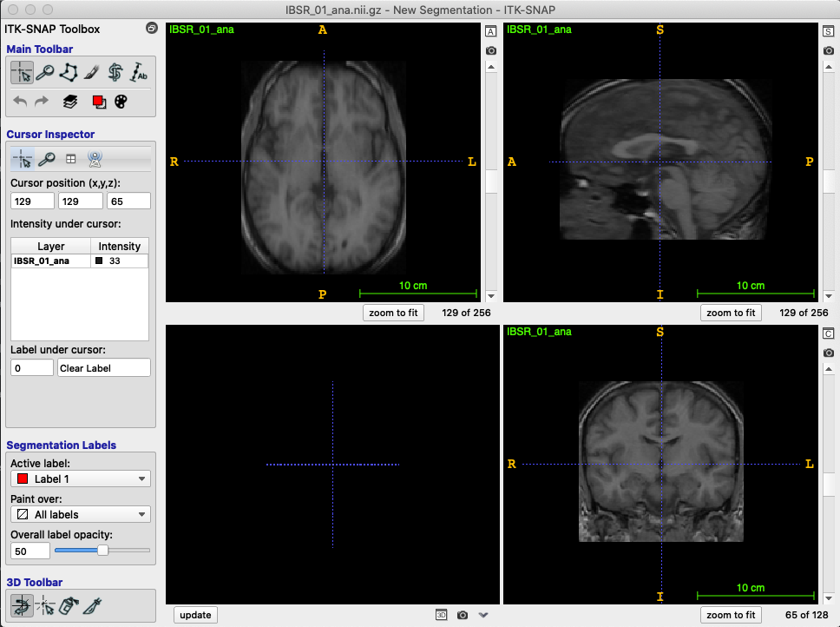Click the update button under 3D view
The image size is (840, 627).
point(195,615)
